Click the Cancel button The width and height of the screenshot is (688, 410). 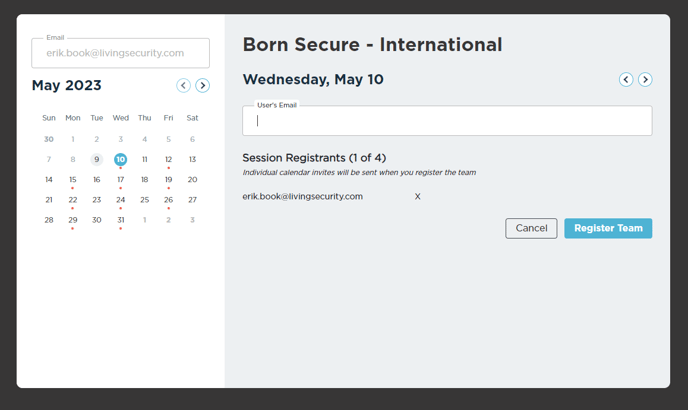[x=531, y=228]
